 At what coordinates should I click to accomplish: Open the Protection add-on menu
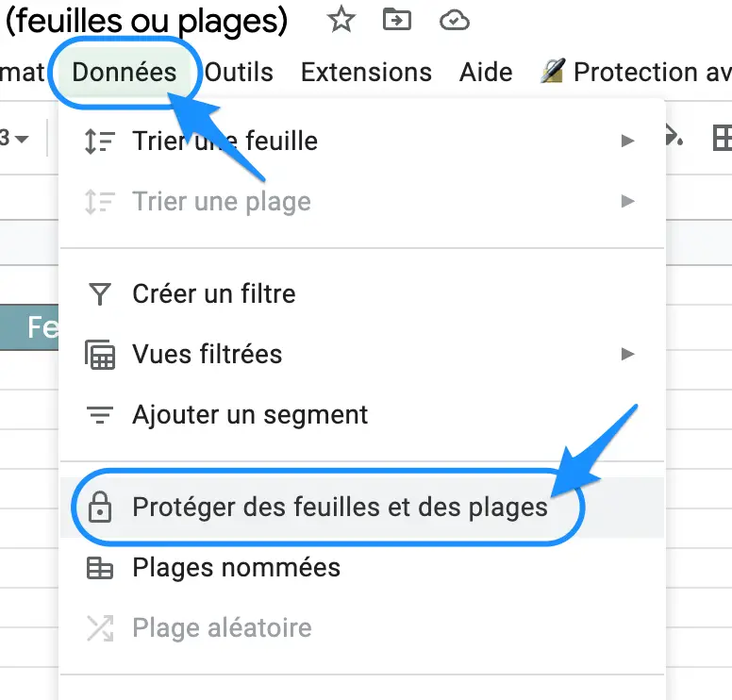point(636,73)
